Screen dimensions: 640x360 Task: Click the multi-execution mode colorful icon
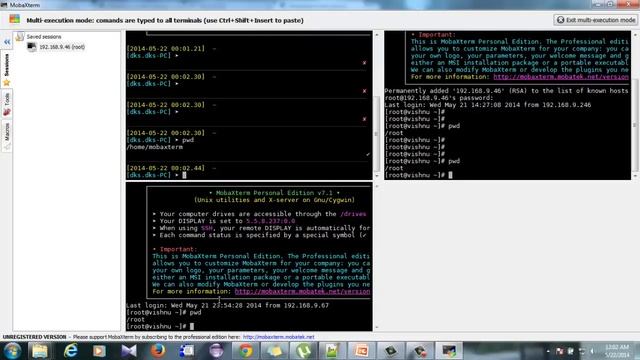pyautogui.click(x=15, y=19)
